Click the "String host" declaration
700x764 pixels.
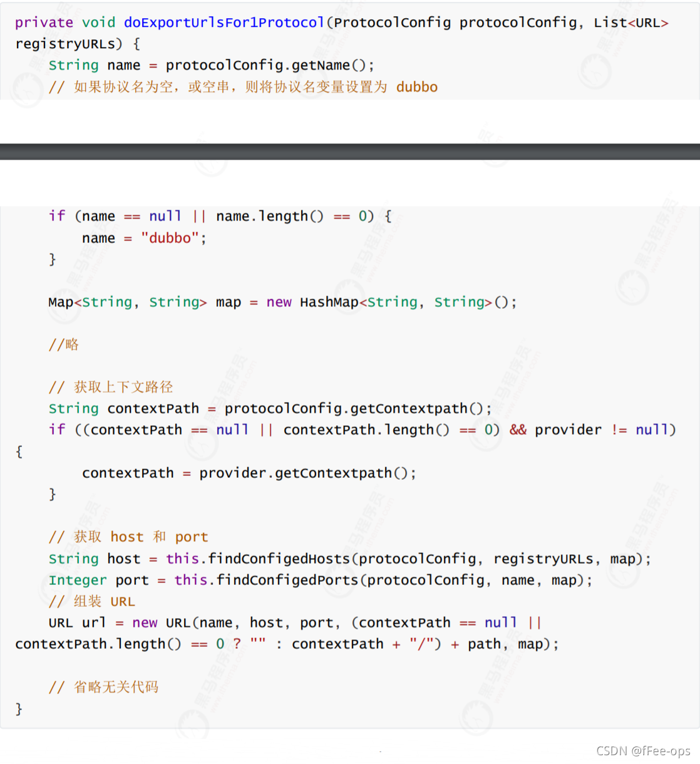coord(95,559)
